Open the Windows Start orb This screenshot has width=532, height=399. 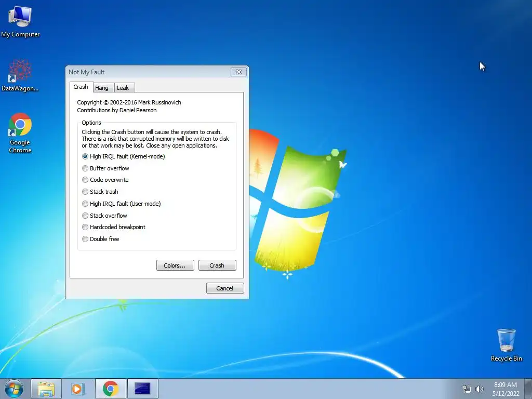click(14, 389)
